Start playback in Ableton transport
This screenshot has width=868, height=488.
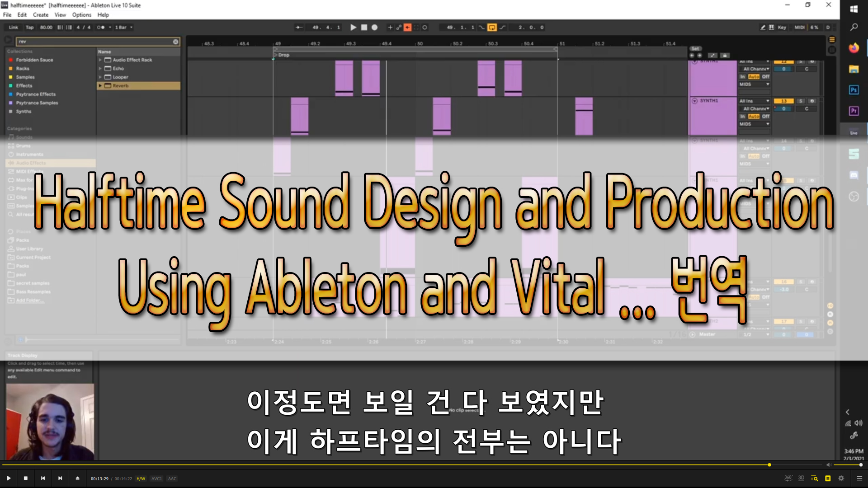click(353, 28)
